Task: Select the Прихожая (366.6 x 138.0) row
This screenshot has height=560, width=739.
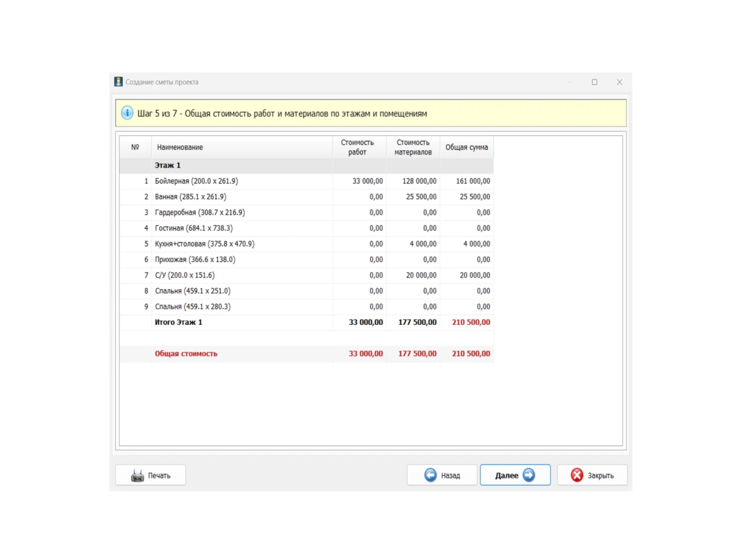Action: (x=306, y=260)
